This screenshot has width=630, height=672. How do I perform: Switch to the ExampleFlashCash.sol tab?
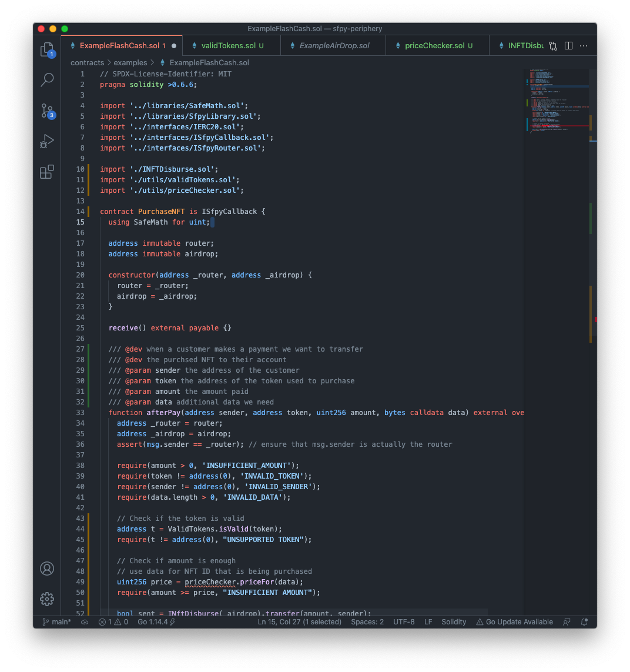[122, 45]
